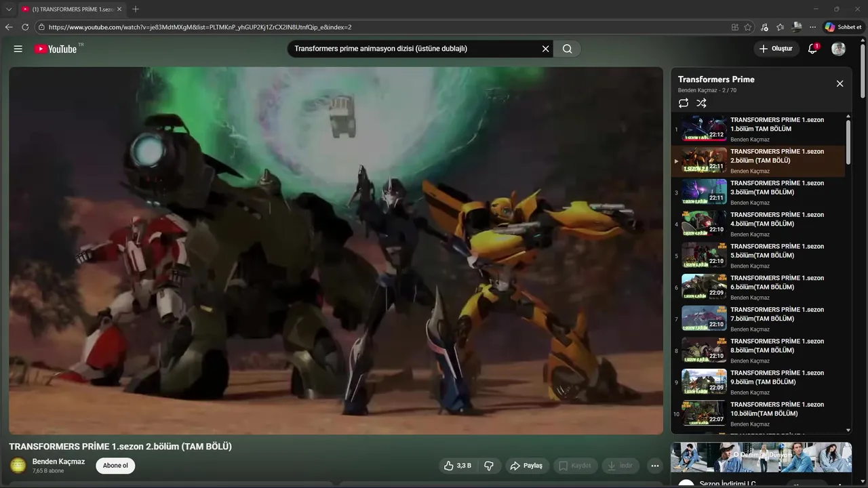868x488 pixels.
Task: Toggle playlist loop
Action: pos(684,103)
